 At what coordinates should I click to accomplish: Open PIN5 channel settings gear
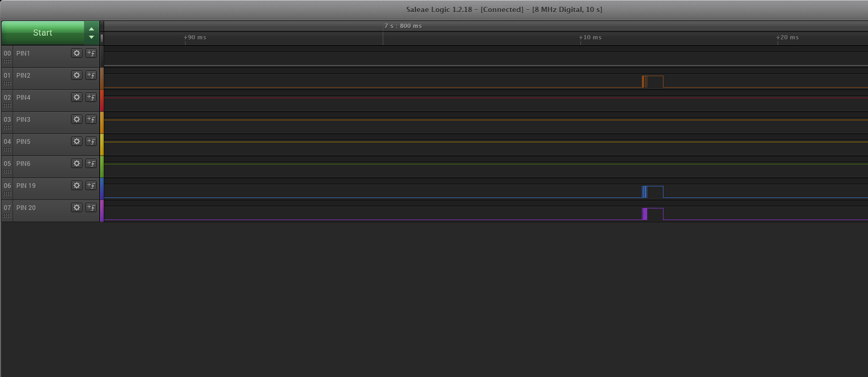coord(77,141)
